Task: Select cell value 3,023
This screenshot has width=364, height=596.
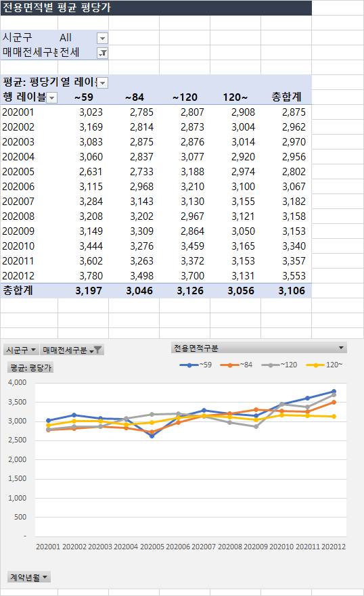Action: [83, 112]
